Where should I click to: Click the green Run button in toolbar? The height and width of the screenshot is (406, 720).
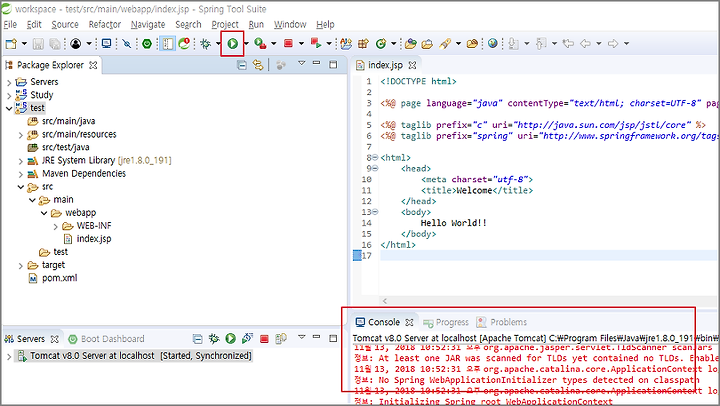[x=232, y=44]
